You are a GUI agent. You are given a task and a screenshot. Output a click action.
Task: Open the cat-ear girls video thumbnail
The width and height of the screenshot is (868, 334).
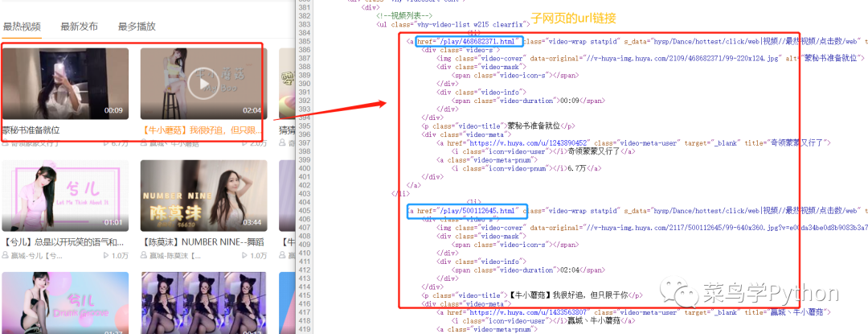click(203, 303)
